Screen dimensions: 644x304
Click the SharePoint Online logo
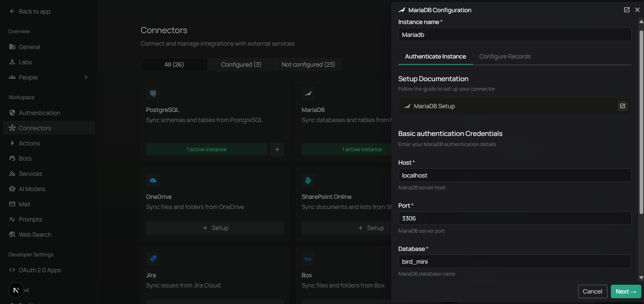click(x=308, y=181)
